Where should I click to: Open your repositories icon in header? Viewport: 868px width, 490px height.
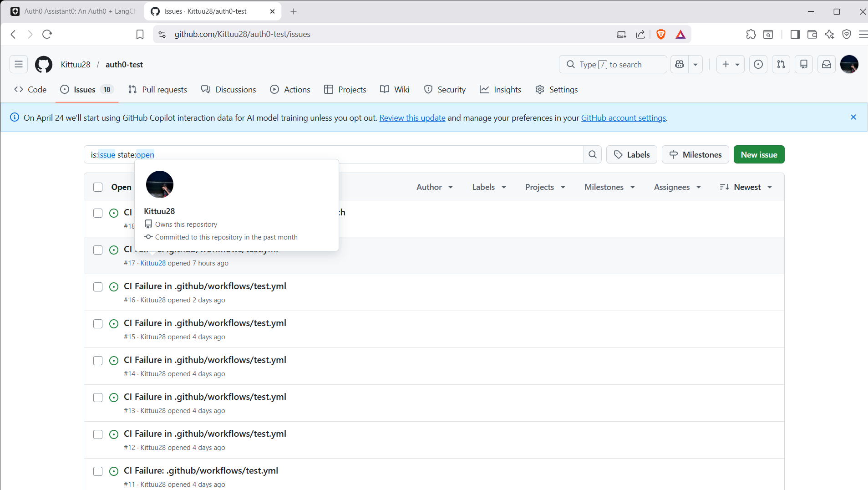[x=804, y=65]
